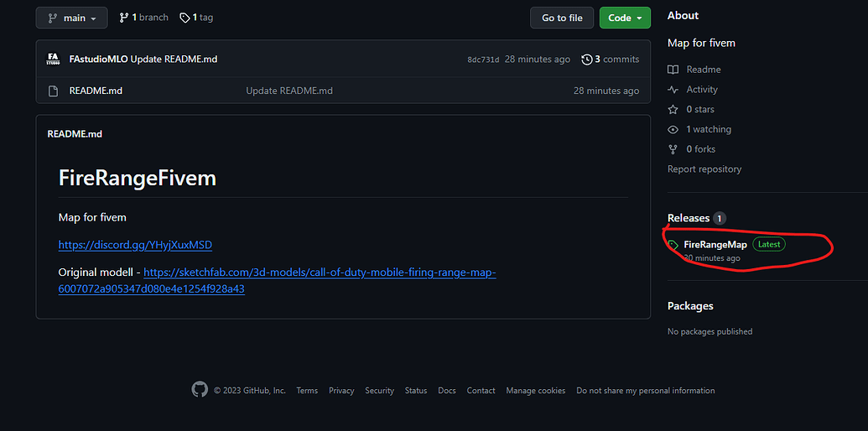Click the Readme book icon
Image resolution: width=868 pixels, height=431 pixels.
click(673, 70)
